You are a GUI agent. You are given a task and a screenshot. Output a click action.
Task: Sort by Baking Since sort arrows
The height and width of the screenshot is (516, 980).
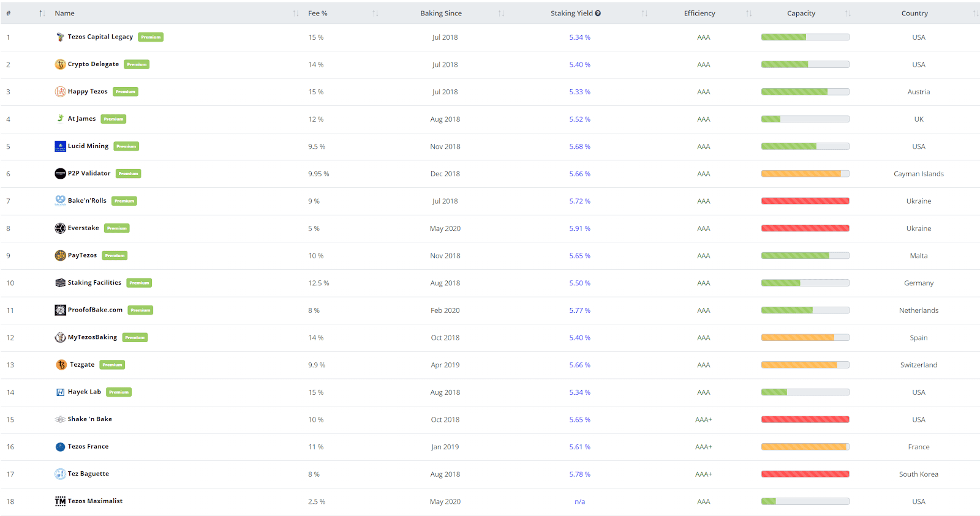pos(501,13)
